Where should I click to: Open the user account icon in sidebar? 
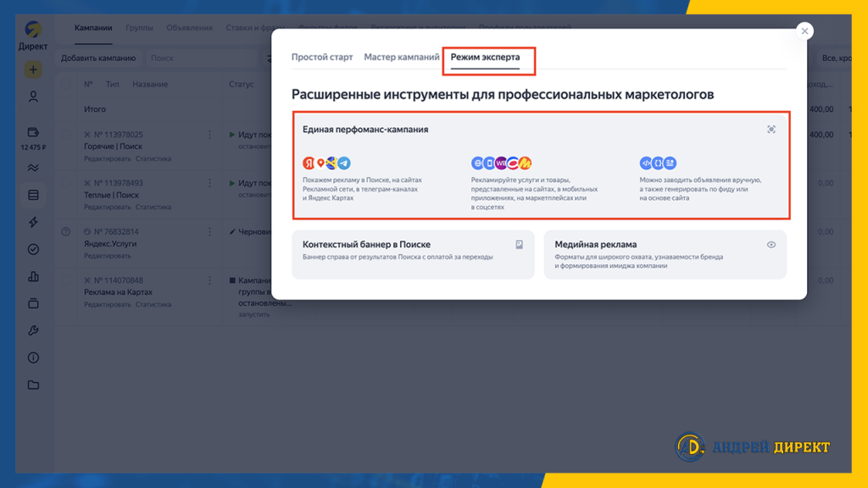pyautogui.click(x=33, y=97)
